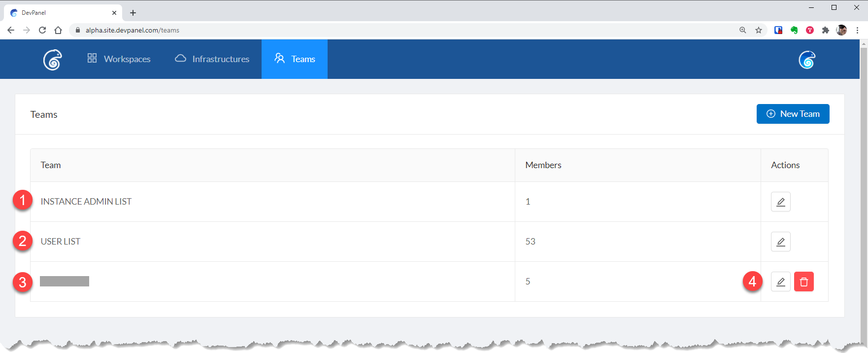The image size is (868, 353).
Task: Switch to the Infrastructures section
Action: (x=212, y=59)
